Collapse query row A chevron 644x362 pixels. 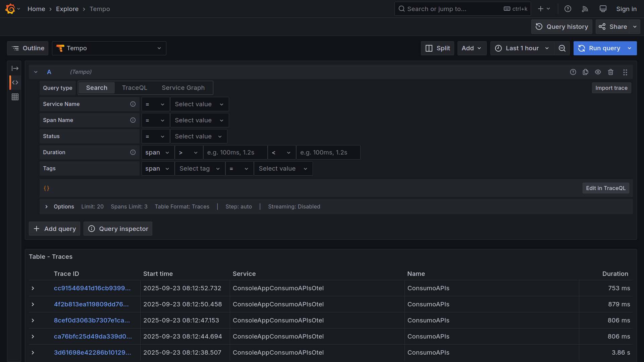pyautogui.click(x=36, y=72)
